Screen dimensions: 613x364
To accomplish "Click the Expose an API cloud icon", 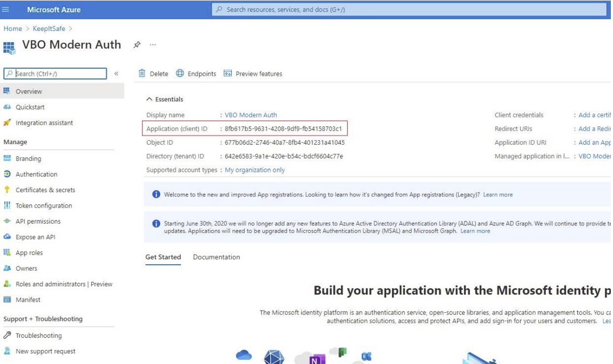I will click(7, 236).
